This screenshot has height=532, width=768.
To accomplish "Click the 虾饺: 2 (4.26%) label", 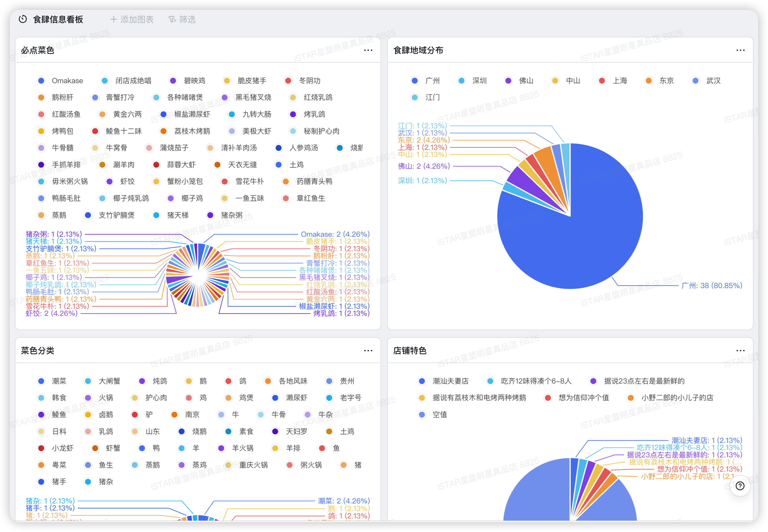I will tap(52, 313).
